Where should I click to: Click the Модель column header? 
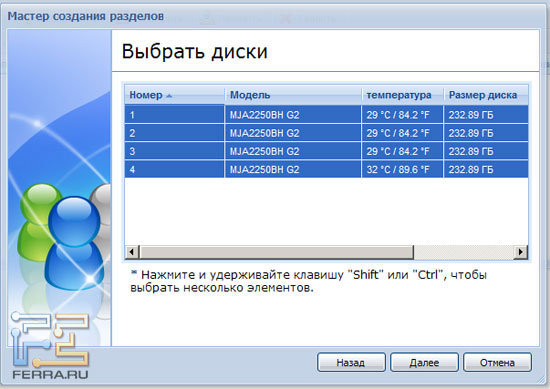293,95
